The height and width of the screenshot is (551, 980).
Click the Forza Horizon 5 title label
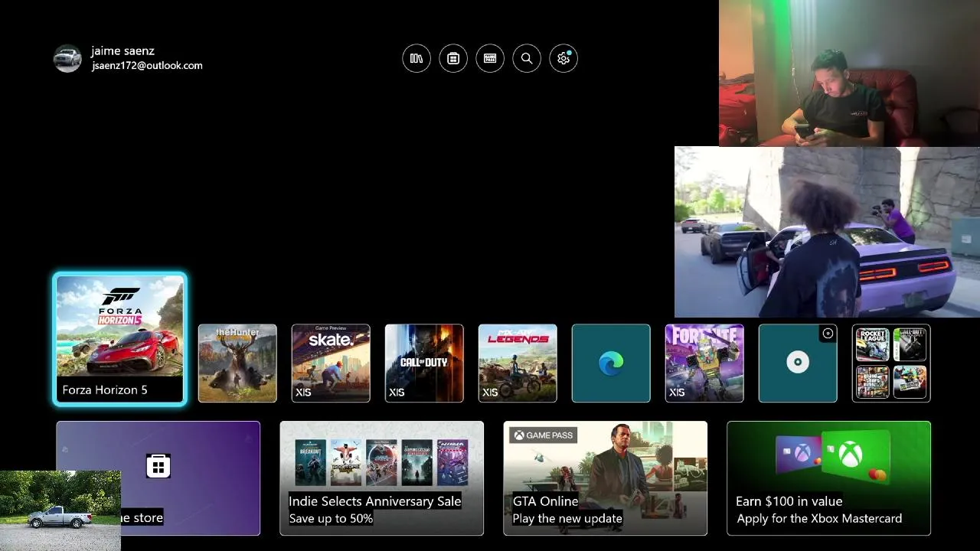(105, 390)
